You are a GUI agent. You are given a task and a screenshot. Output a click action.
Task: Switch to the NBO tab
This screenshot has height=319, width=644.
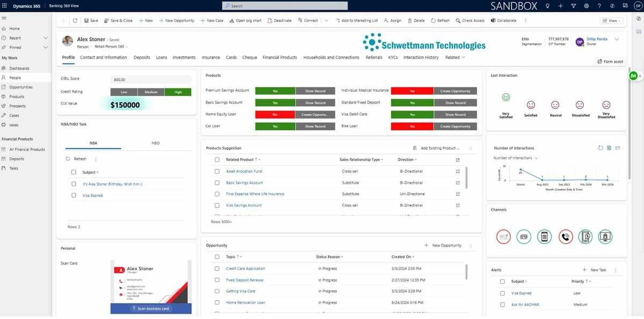click(156, 143)
